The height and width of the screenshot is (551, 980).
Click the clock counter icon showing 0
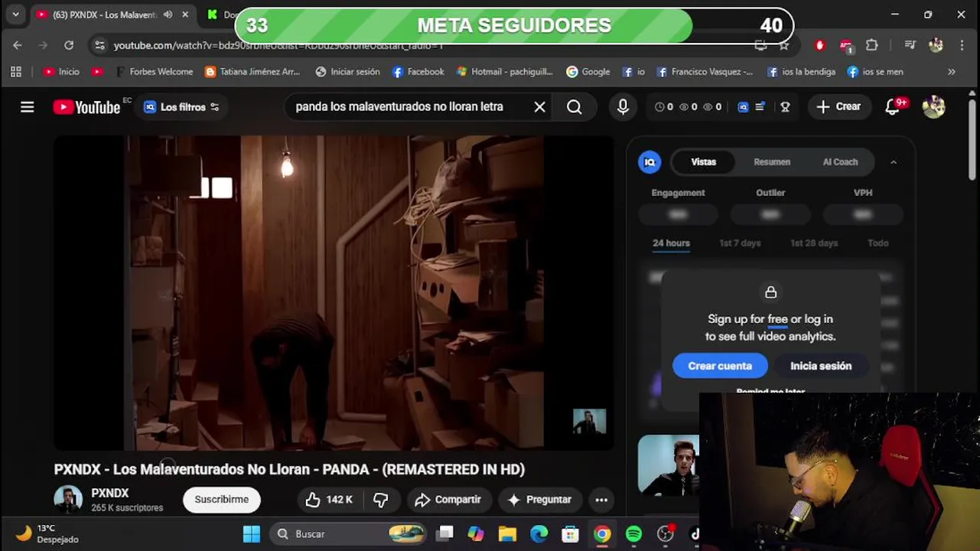tap(663, 107)
